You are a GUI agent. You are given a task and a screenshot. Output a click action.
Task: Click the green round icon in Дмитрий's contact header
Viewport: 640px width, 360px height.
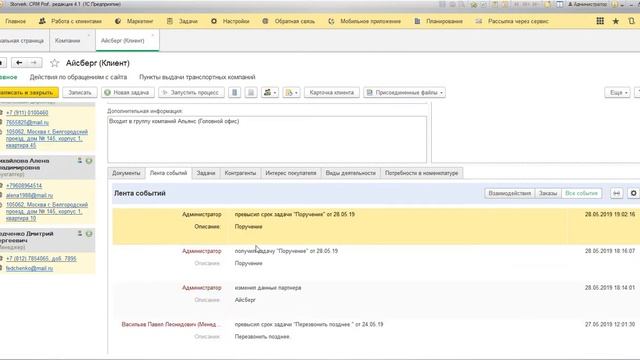tap(89, 234)
